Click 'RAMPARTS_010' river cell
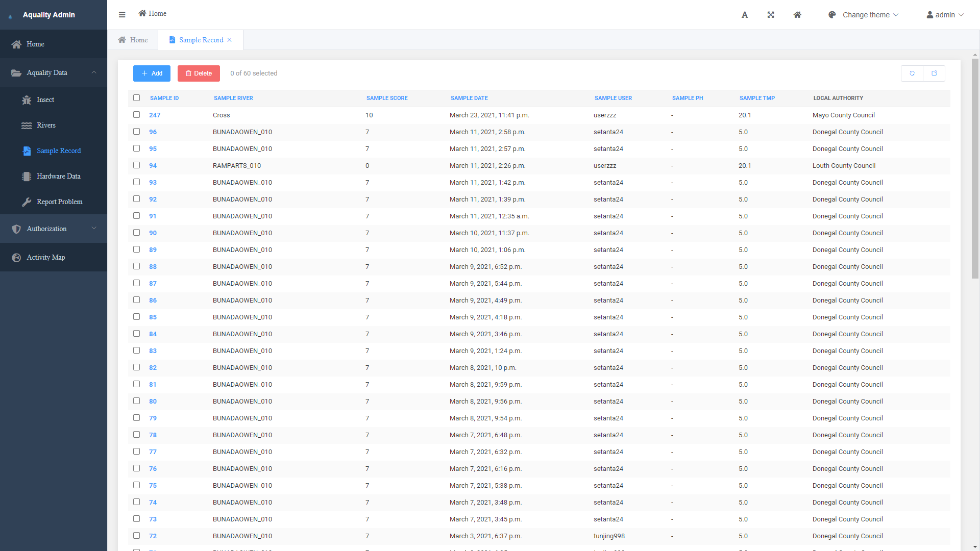 point(237,166)
